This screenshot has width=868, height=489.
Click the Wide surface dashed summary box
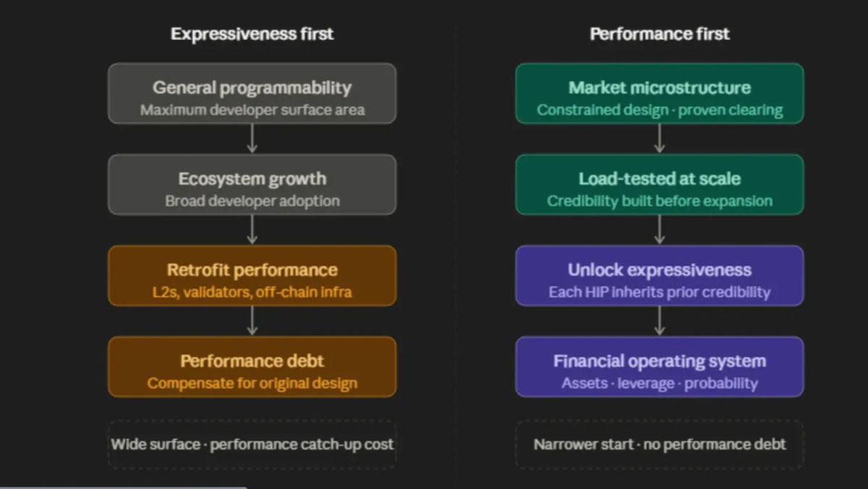tap(252, 444)
